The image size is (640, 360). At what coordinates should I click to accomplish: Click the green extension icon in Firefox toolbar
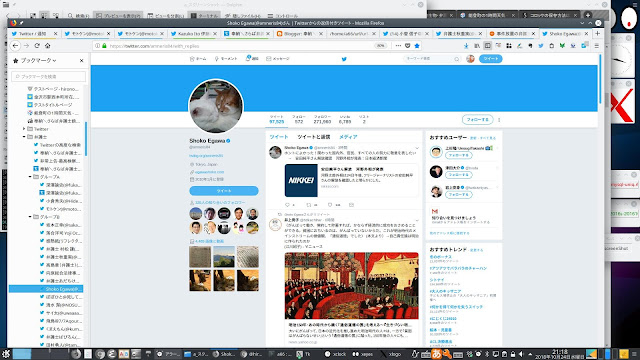[x=562, y=46]
